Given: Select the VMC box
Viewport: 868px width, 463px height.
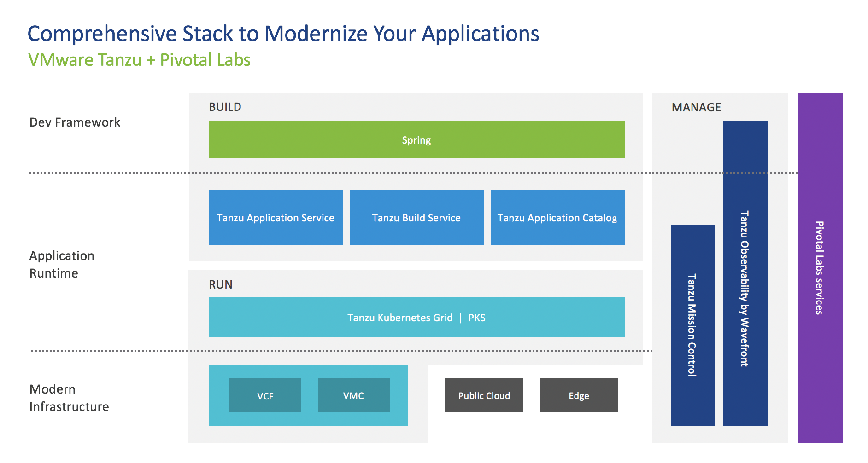Looking at the screenshot, I should [354, 395].
